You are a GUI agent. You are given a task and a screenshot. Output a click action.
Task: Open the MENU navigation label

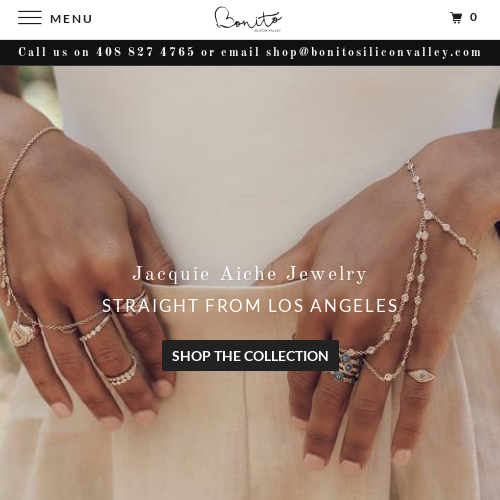71,19
